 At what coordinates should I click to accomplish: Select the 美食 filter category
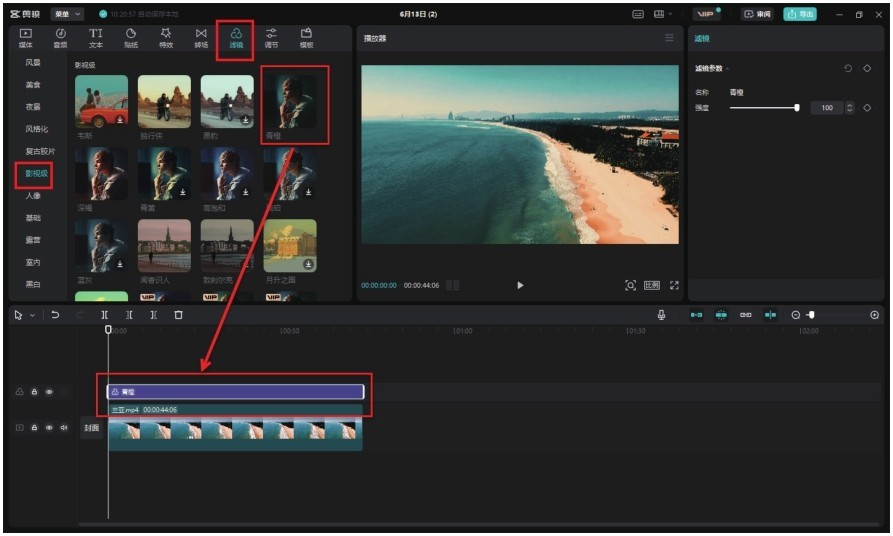[x=33, y=85]
